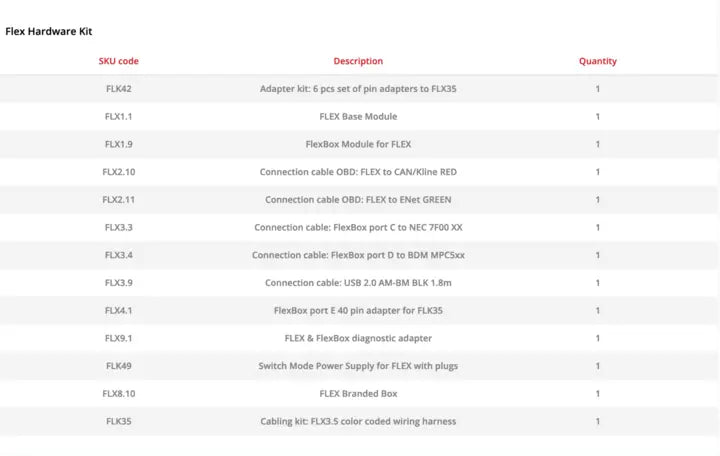Image resolution: width=720 pixels, height=456 pixels.
Task: Click the BDM MPC5xx connection cable description
Action: (358, 255)
